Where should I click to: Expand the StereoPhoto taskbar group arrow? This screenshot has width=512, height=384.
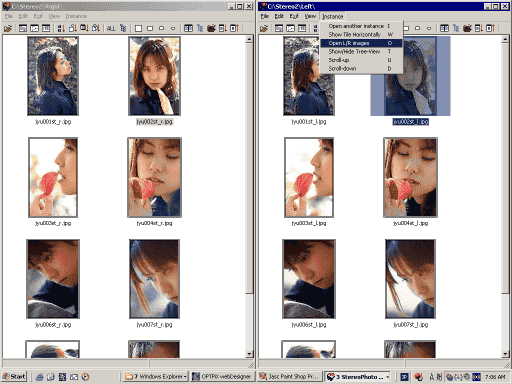pos(387,377)
